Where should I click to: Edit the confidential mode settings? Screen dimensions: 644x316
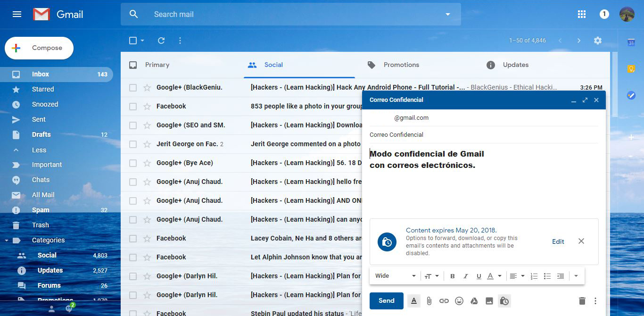[x=558, y=241]
